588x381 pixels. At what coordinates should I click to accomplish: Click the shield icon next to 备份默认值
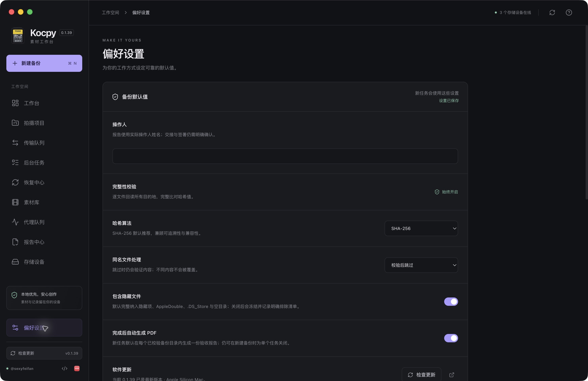[115, 97]
